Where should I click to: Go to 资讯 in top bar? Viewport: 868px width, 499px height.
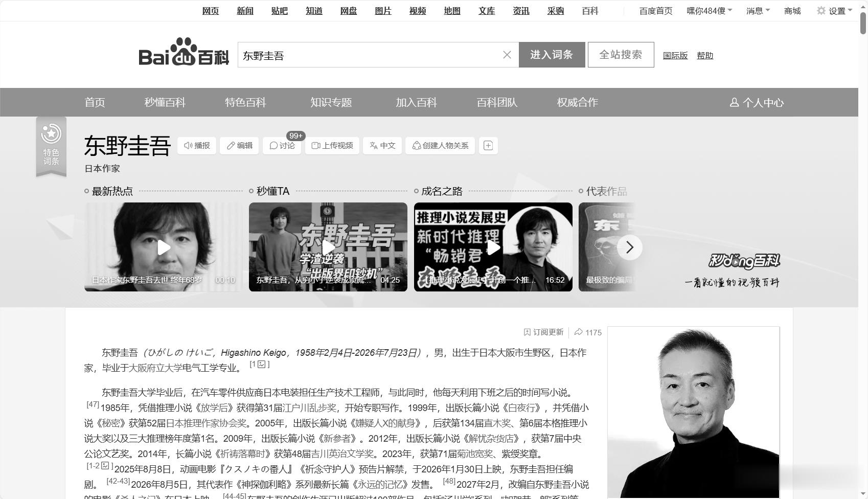click(521, 11)
